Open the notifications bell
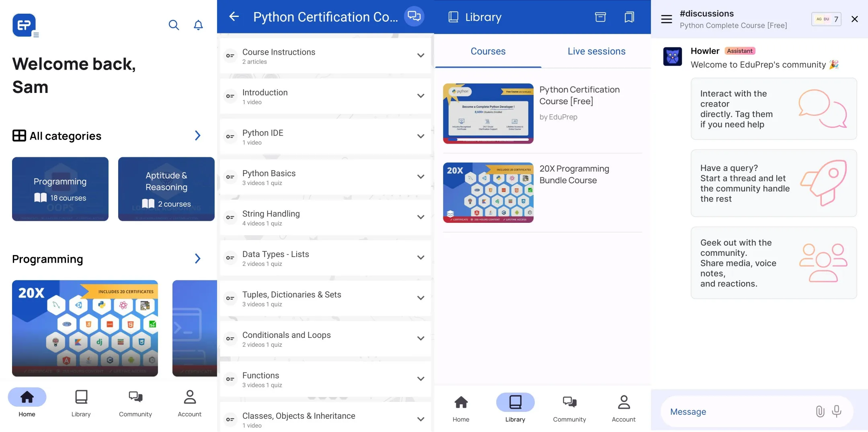 point(198,25)
